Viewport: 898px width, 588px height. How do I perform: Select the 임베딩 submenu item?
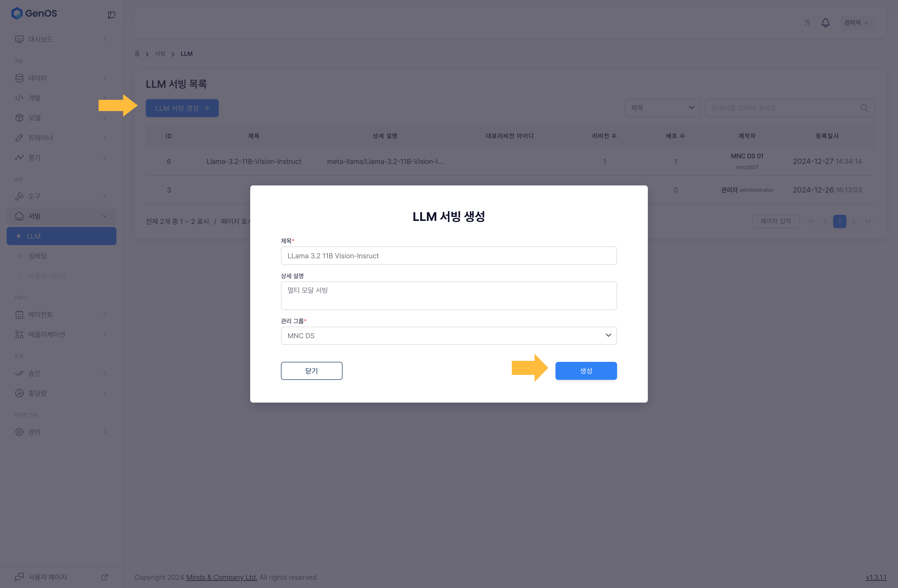click(37, 256)
